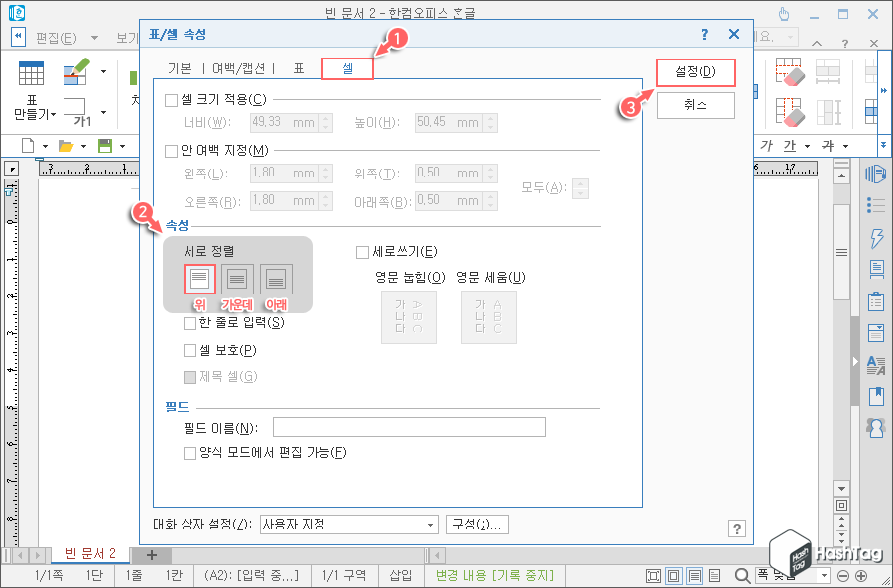This screenshot has height=588, width=893.
Task: Enable the 셀 보호 checkbox
Action: 189,351
